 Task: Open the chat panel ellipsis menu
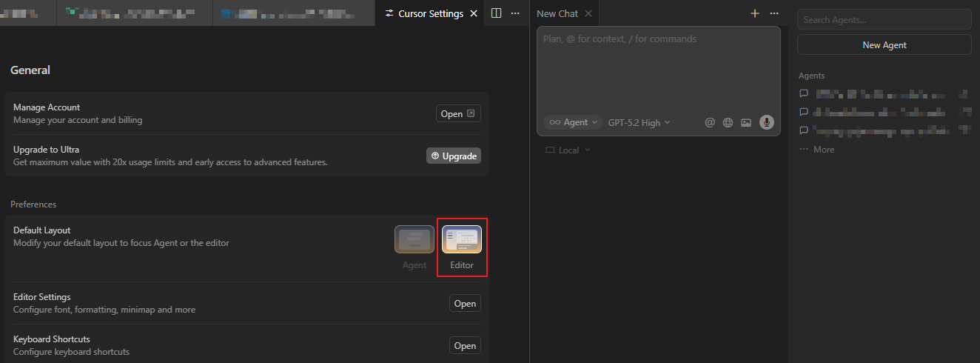click(774, 13)
